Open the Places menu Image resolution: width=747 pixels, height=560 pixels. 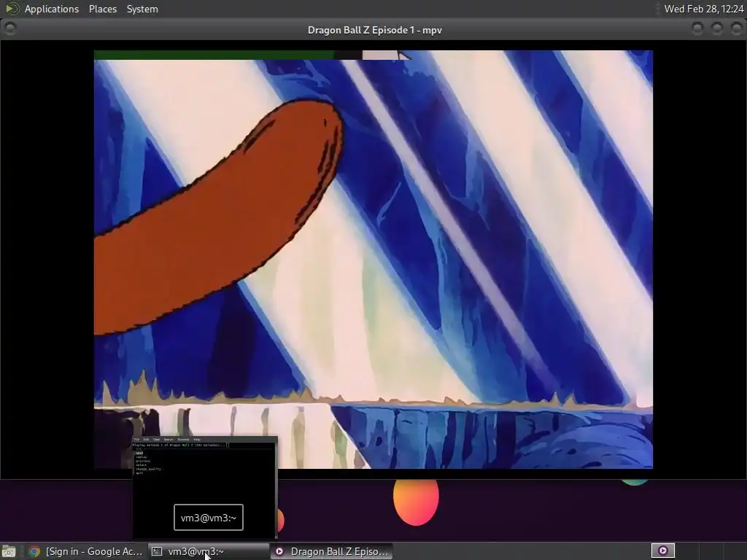tap(102, 9)
